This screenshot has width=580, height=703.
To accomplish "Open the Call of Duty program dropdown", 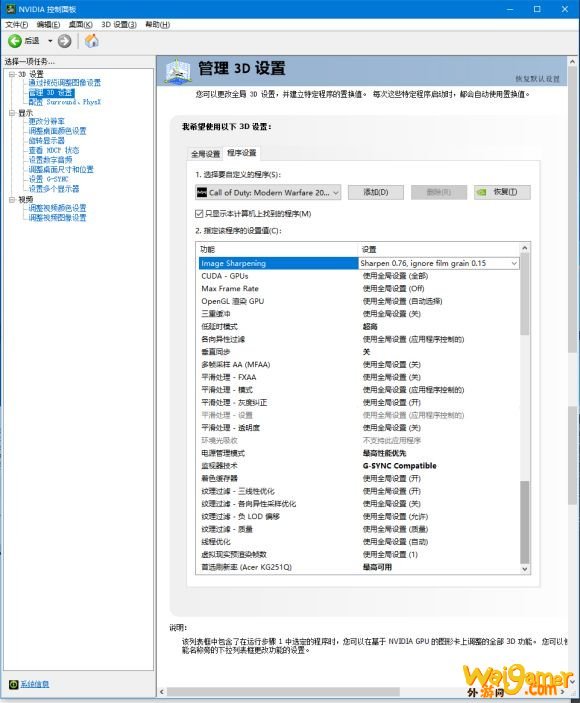I will [268, 192].
